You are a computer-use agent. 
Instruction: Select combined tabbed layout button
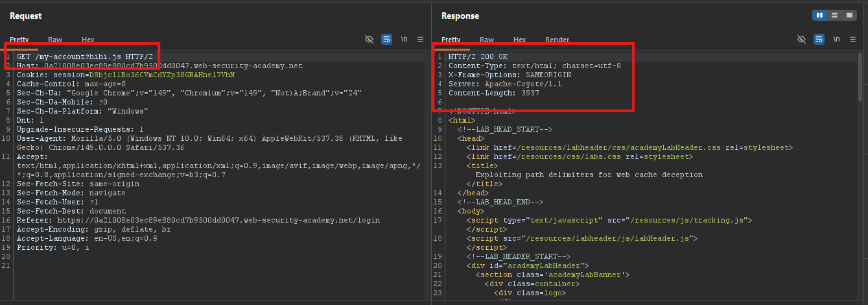849,15
